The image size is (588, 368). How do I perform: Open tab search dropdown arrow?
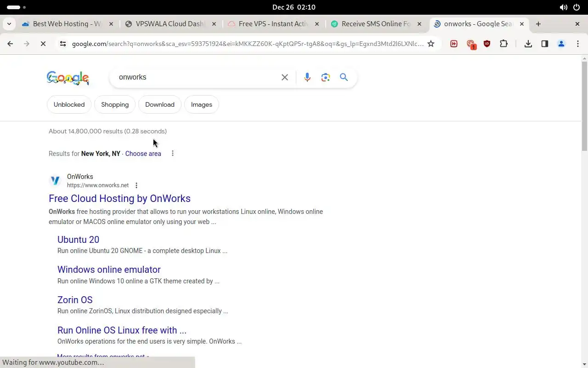(9, 24)
